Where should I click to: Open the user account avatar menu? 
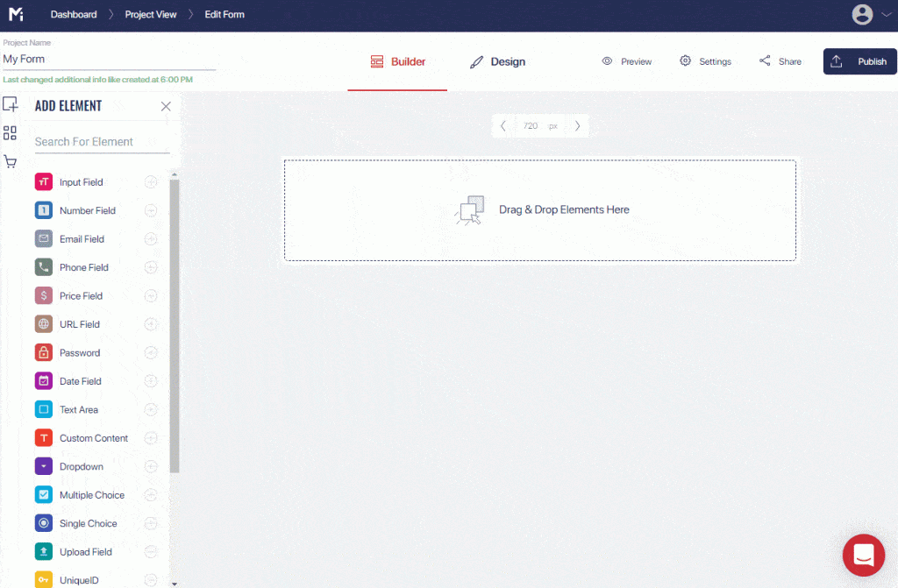pyautogui.click(x=862, y=14)
